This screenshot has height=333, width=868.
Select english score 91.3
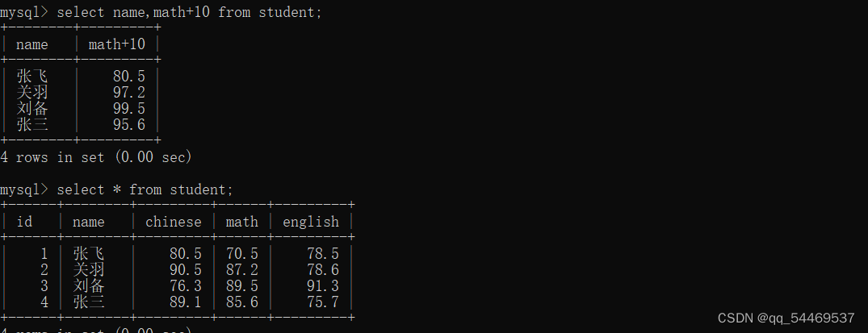323,286
